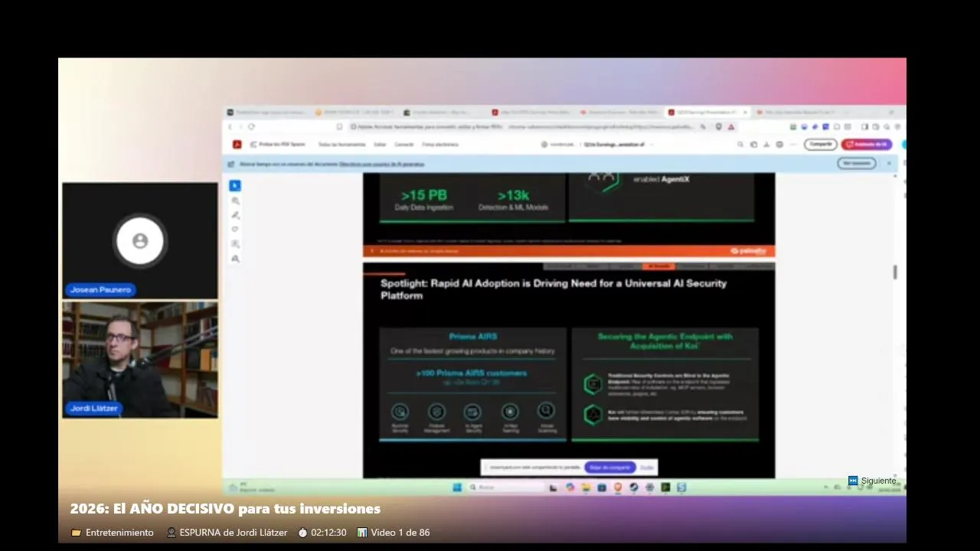Click the Windows taskbar search box

[505, 487]
